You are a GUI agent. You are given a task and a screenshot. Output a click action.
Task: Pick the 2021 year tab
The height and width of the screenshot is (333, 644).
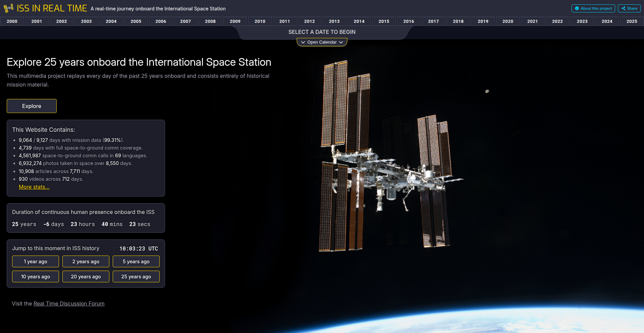(x=533, y=21)
